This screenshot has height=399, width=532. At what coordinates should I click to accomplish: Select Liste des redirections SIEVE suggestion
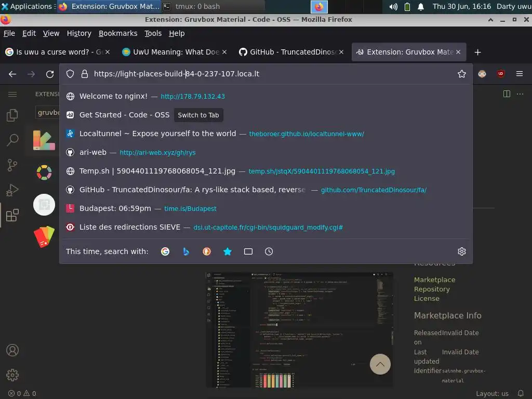coord(265,227)
